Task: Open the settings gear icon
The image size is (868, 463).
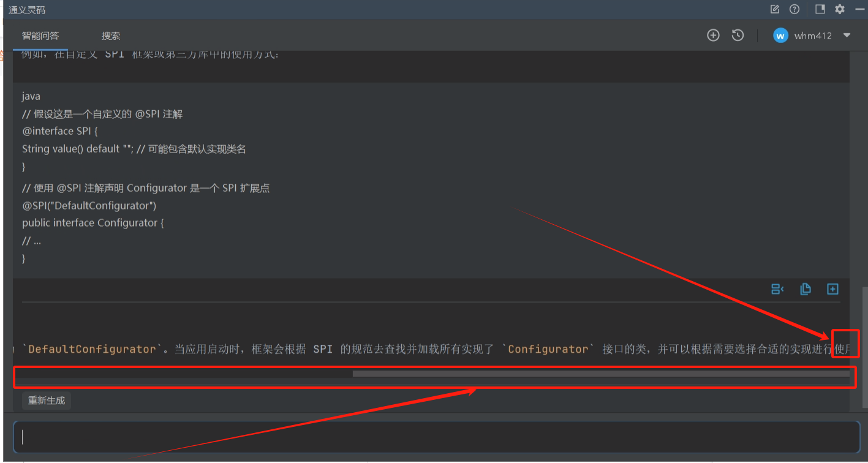Action: point(840,9)
